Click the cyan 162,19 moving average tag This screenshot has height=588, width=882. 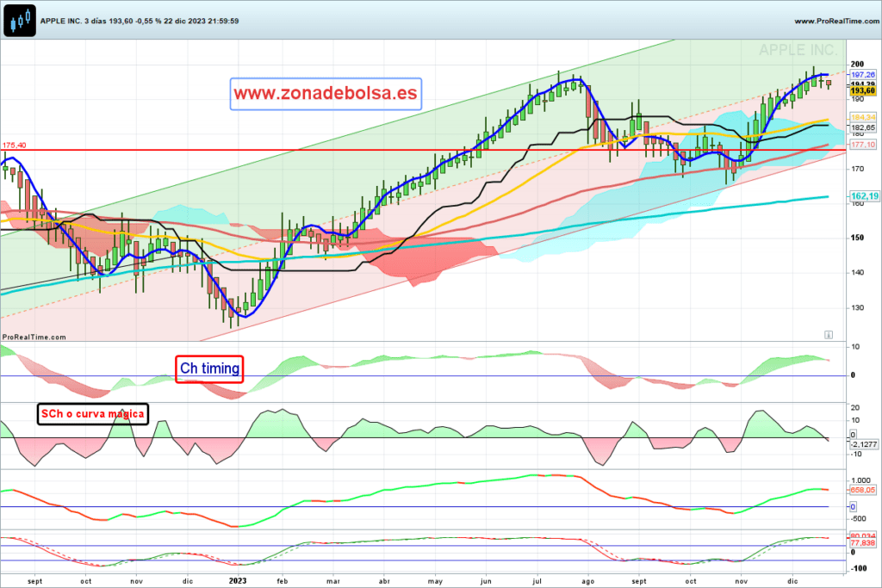click(864, 196)
